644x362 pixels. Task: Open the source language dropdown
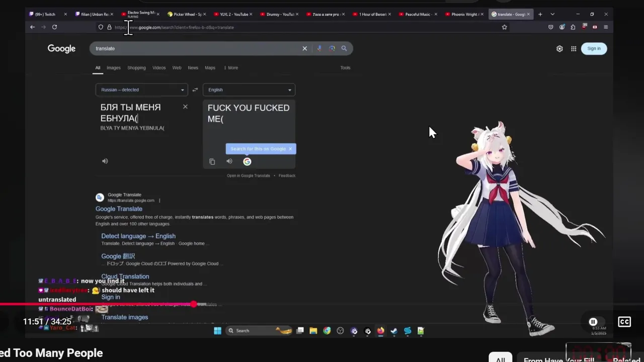coord(142,89)
